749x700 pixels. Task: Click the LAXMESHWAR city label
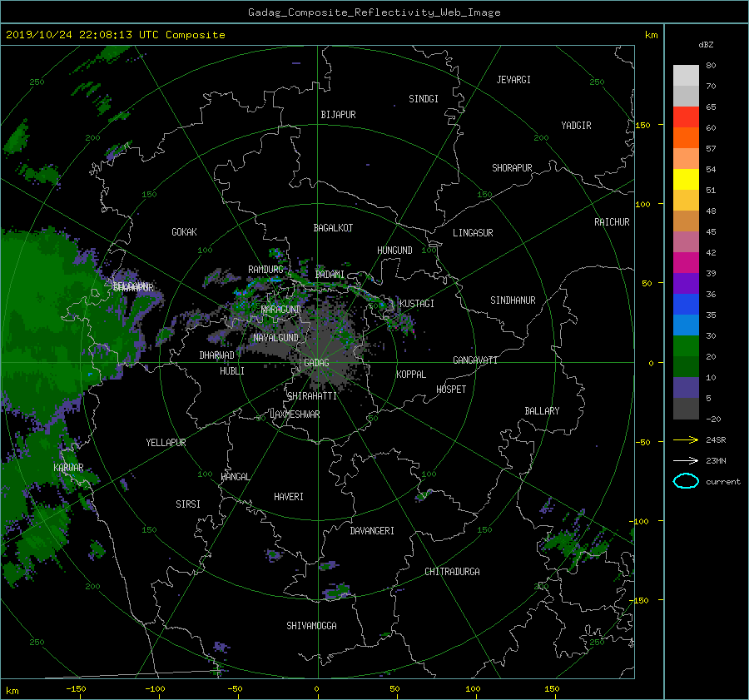pyautogui.click(x=295, y=415)
